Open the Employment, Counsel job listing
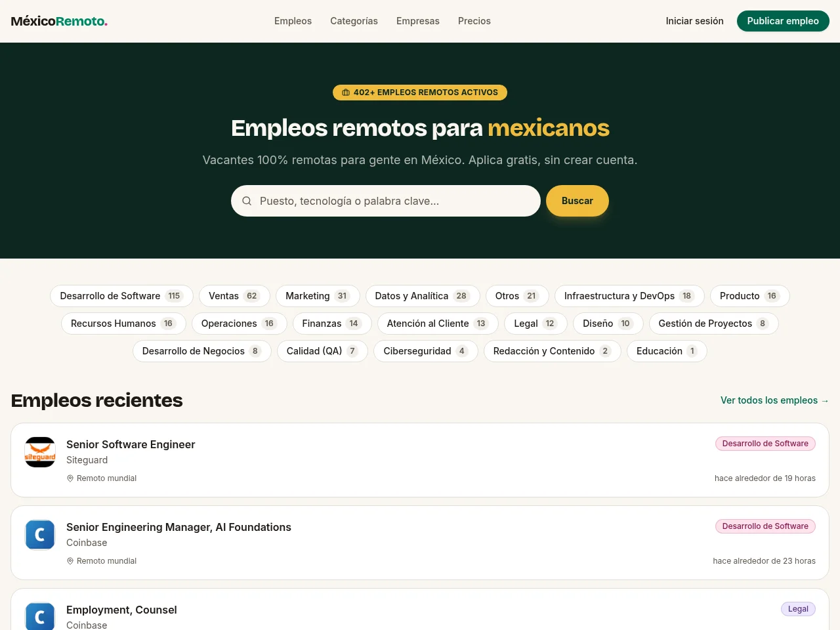 click(121, 610)
